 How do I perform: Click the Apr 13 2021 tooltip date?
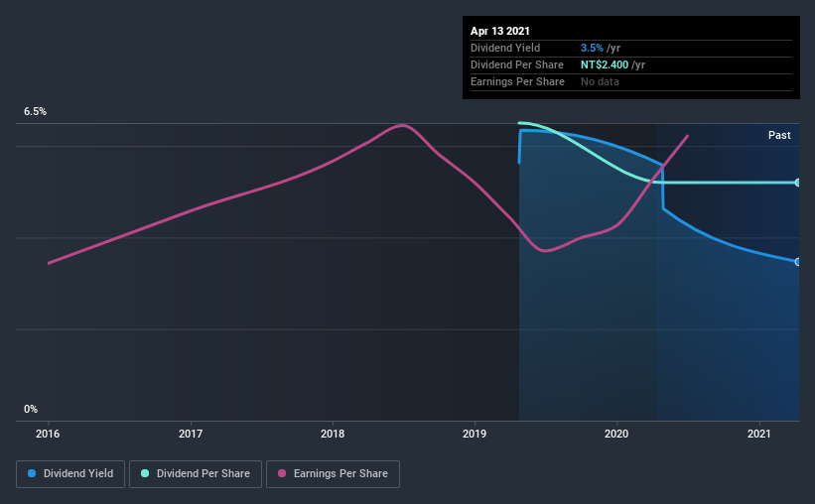500,31
